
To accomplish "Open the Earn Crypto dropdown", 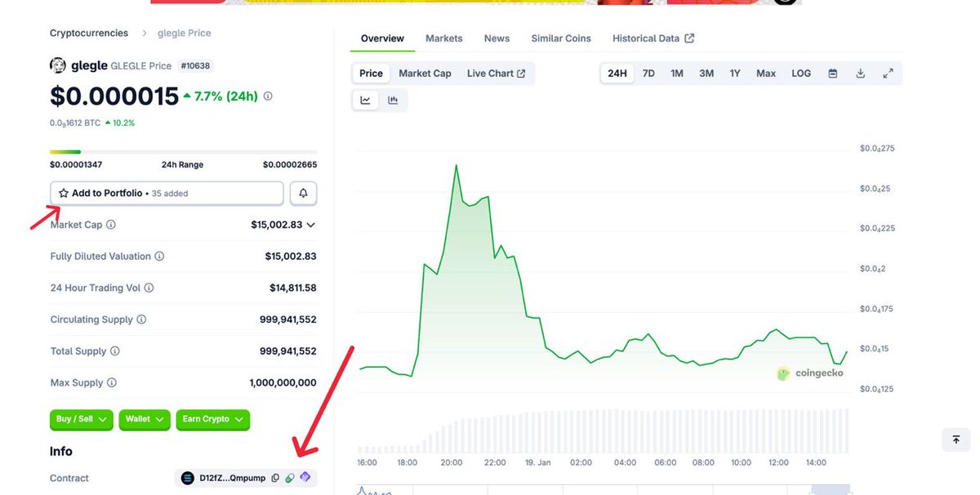I will (212, 419).
